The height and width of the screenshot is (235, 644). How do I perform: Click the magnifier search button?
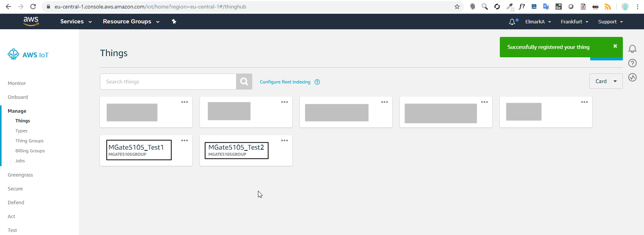pyautogui.click(x=244, y=82)
